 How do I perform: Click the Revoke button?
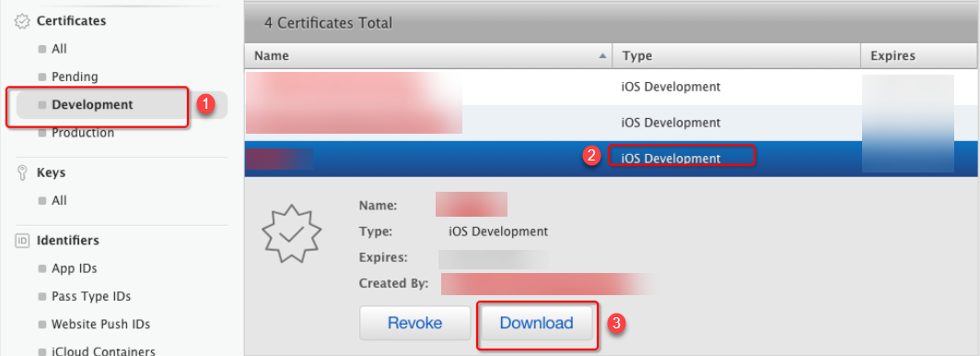(x=415, y=323)
